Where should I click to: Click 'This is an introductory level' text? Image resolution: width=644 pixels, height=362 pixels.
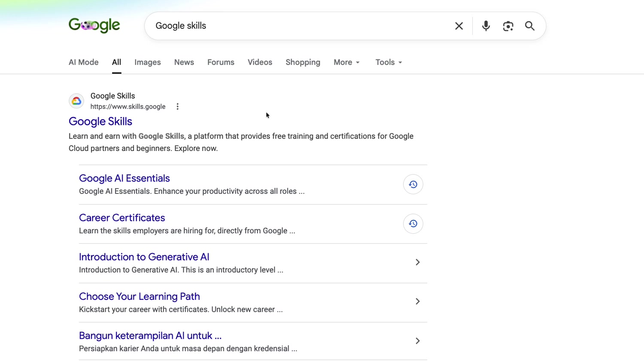coord(229,270)
